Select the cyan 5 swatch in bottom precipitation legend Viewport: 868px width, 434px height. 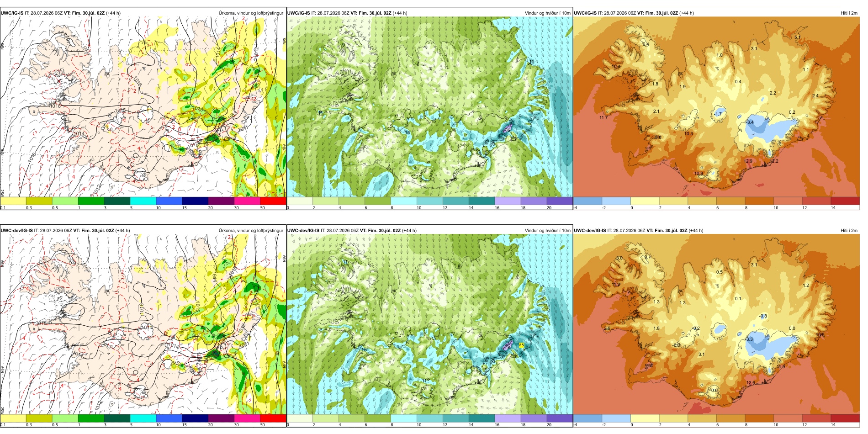tap(143, 418)
